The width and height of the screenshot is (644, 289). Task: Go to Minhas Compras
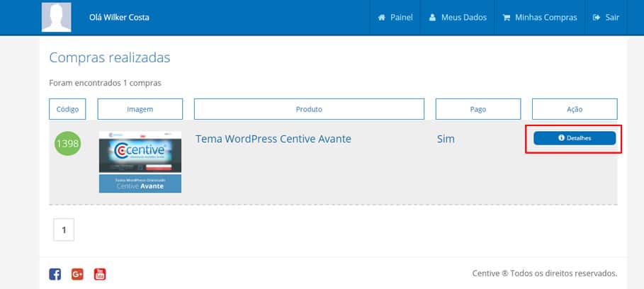tap(540, 18)
